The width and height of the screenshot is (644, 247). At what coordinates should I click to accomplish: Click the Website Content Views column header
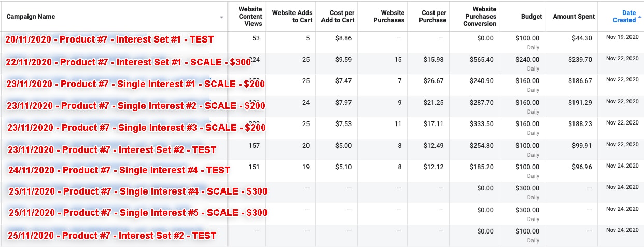click(x=250, y=17)
